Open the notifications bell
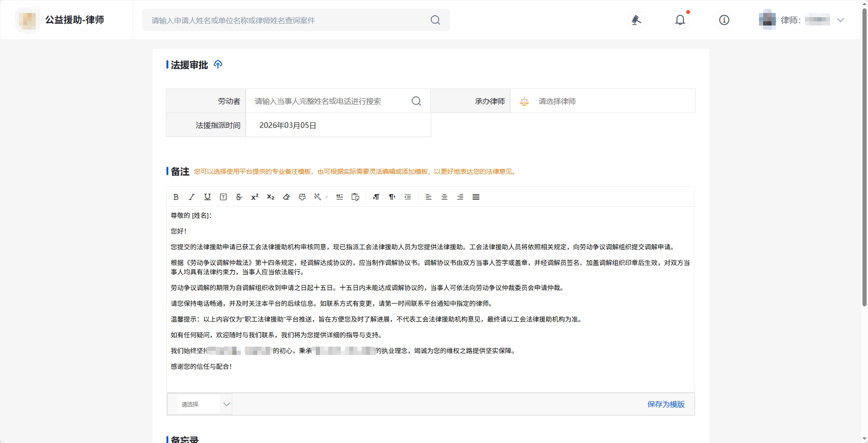The height and width of the screenshot is (443, 868). pos(680,20)
